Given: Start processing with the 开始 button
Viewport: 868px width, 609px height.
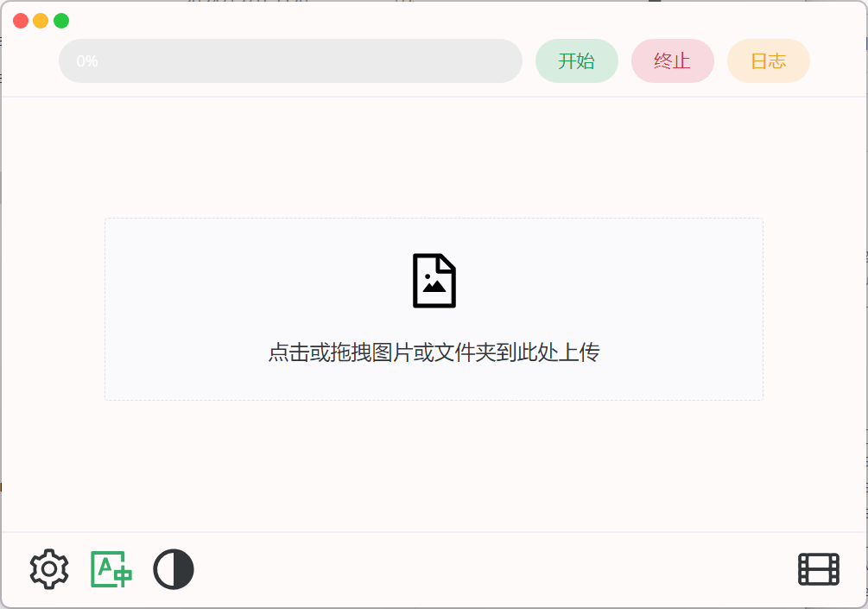Looking at the screenshot, I should pos(577,60).
